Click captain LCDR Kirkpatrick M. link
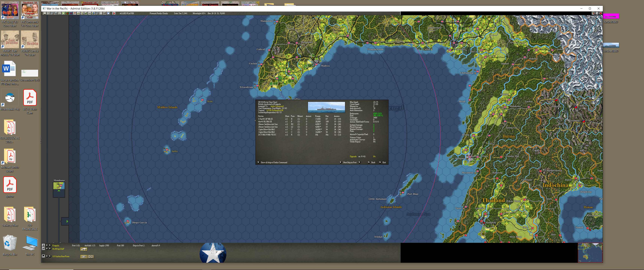 coord(275,110)
